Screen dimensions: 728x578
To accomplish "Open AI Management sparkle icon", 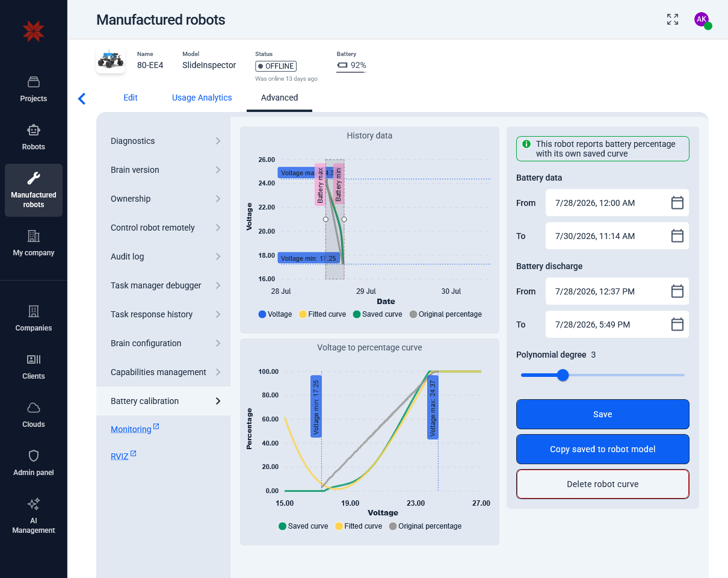I will coord(34,504).
